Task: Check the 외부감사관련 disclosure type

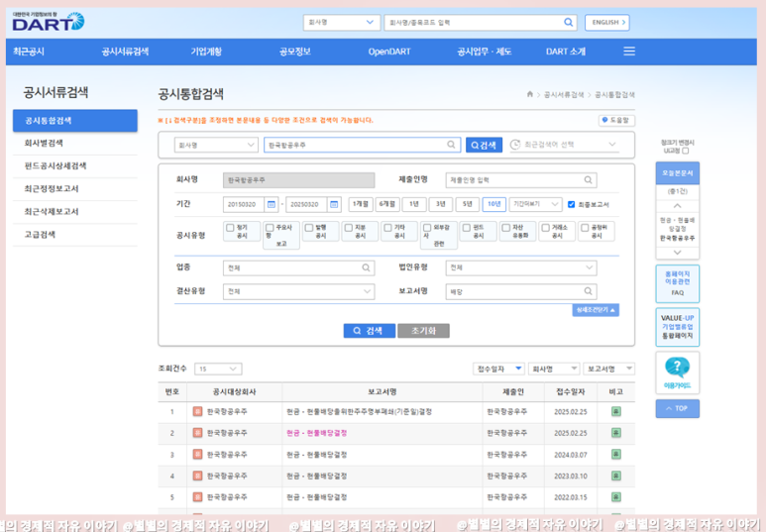Action: [x=427, y=228]
